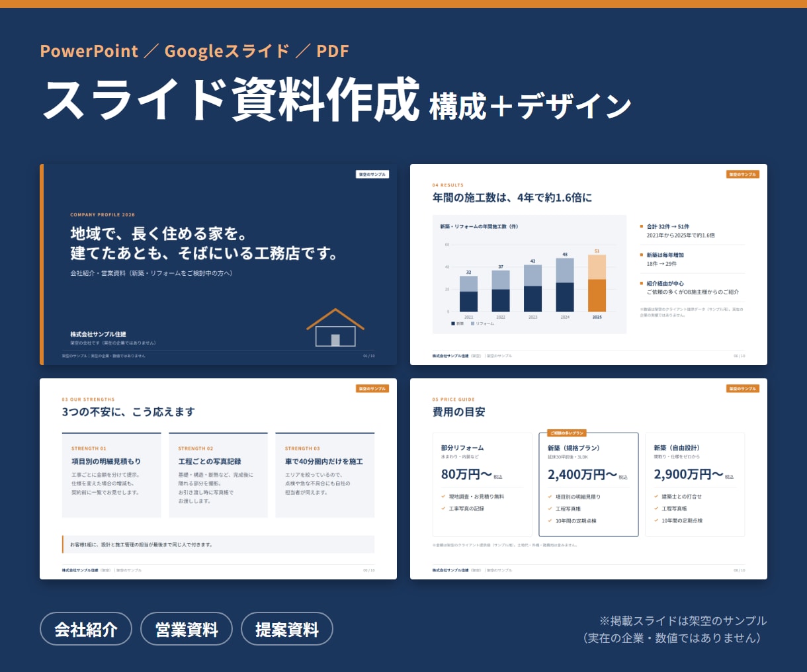Click the orange 2025 bar showing 51
The height and width of the screenshot is (672, 807).
(x=597, y=283)
